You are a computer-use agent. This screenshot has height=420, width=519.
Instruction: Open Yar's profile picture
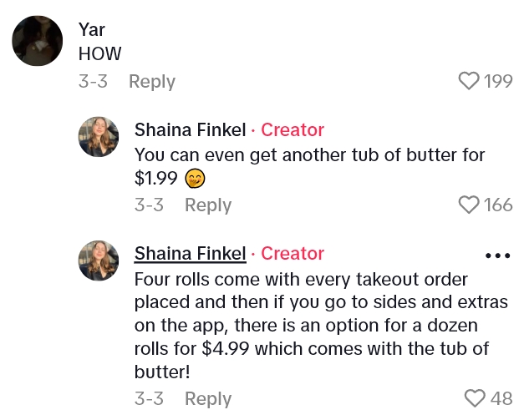(x=38, y=41)
